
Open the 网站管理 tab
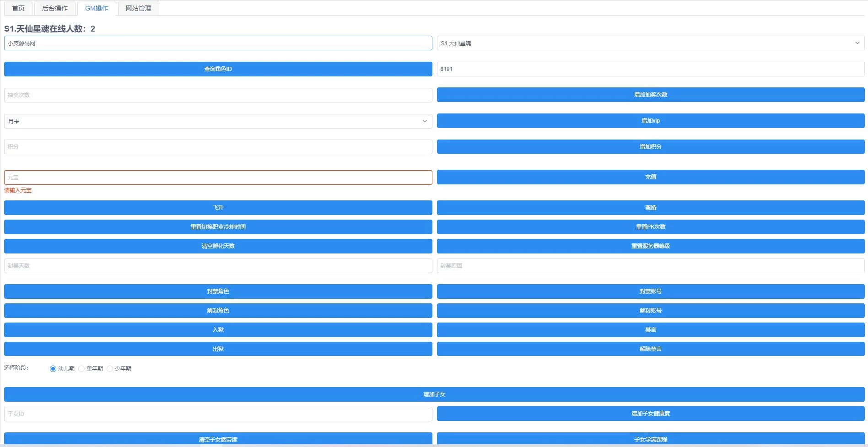point(138,8)
